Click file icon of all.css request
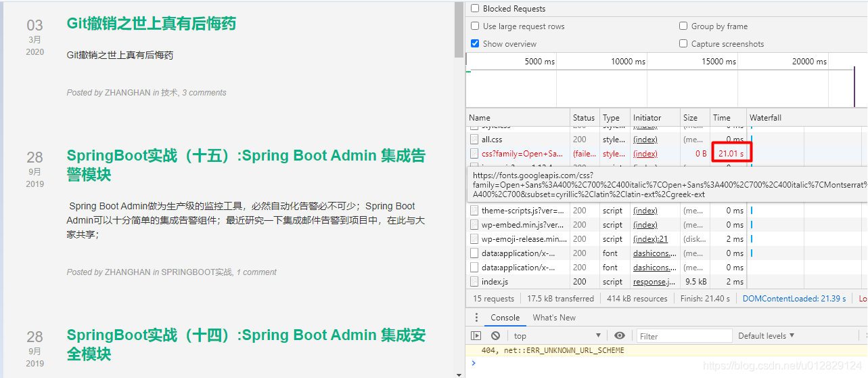The image size is (868, 378). point(474,140)
